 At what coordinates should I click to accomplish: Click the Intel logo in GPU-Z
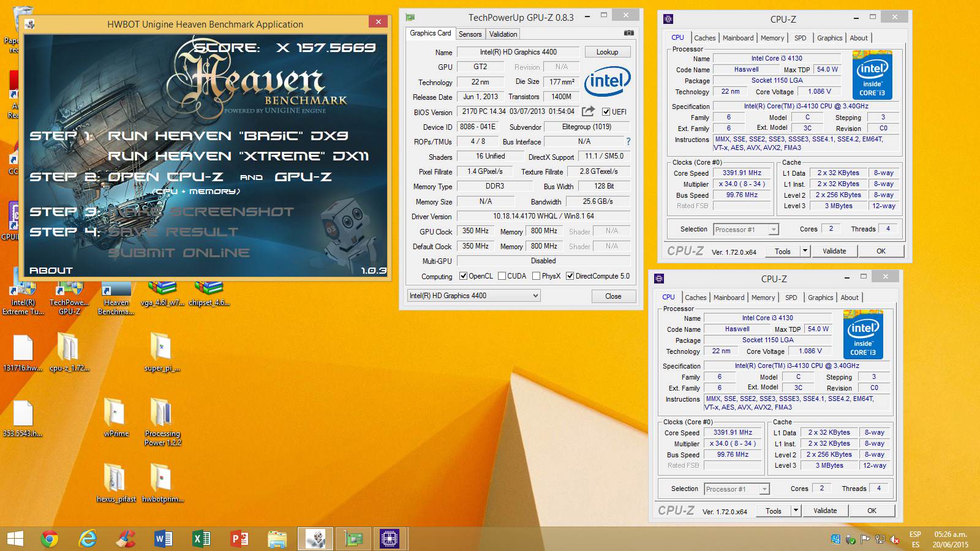pyautogui.click(x=607, y=82)
